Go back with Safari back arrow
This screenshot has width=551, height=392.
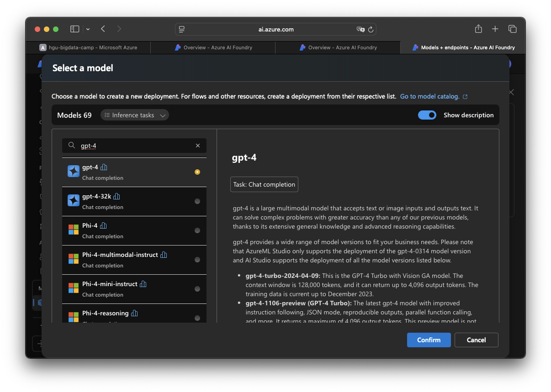pos(103,29)
